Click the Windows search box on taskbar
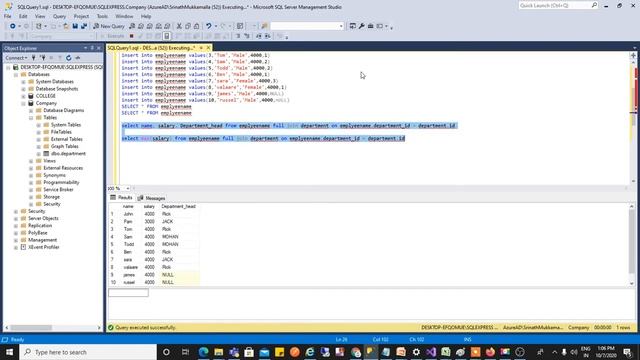Image resolution: width=640 pixels, height=360 pixels. (x=88, y=352)
